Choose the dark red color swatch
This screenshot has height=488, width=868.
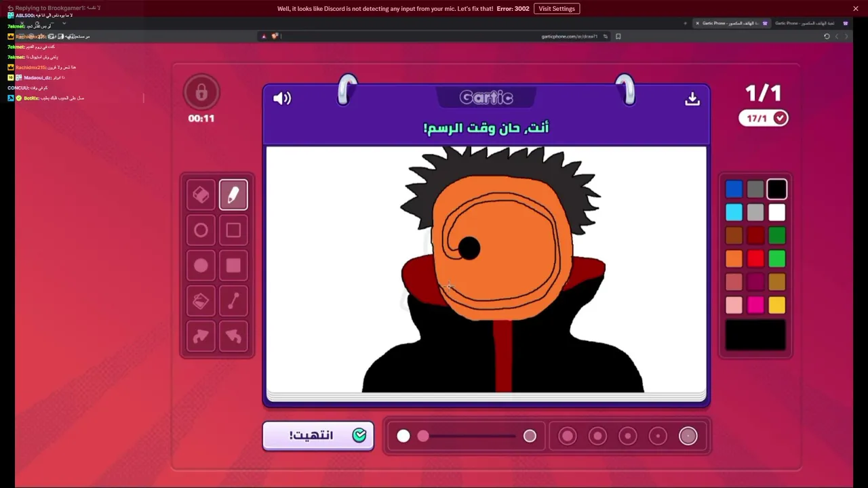(755, 235)
